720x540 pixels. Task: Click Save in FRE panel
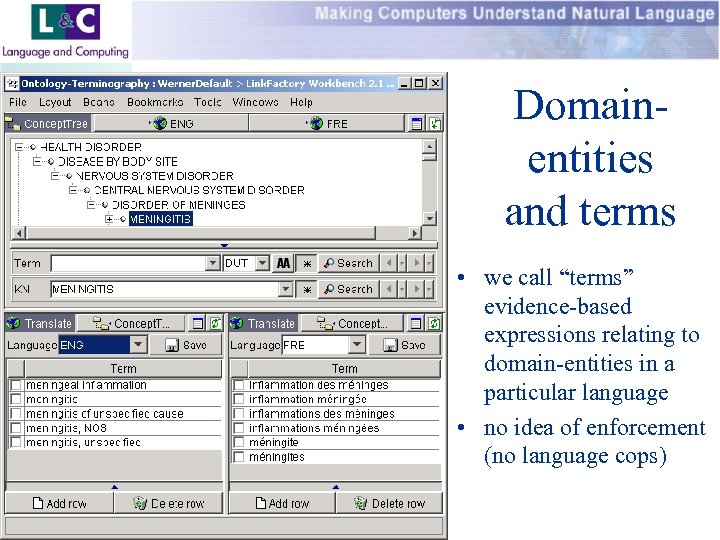click(x=405, y=345)
